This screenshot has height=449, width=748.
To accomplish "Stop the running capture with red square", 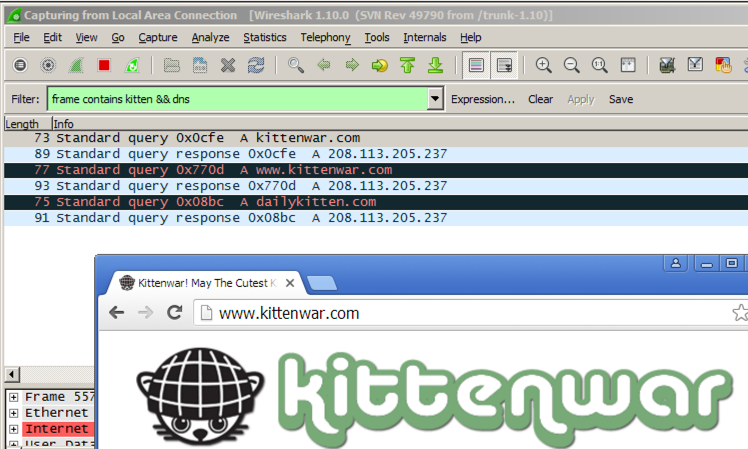I will (104, 65).
